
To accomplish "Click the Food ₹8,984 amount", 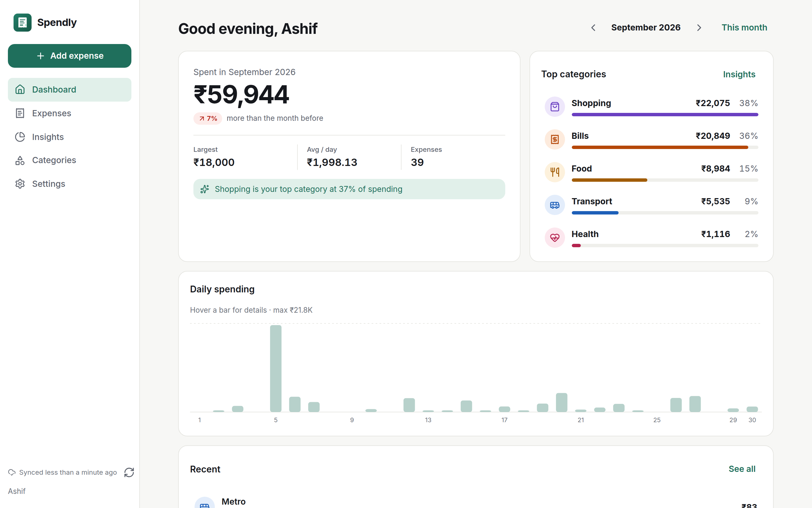I will pyautogui.click(x=715, y=169).
